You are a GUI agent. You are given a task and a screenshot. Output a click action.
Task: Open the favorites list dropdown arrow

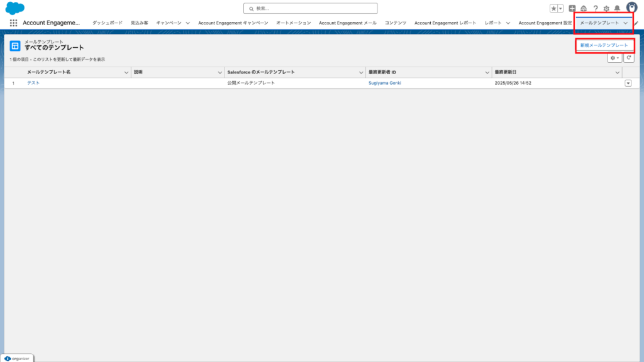point(560,8)
